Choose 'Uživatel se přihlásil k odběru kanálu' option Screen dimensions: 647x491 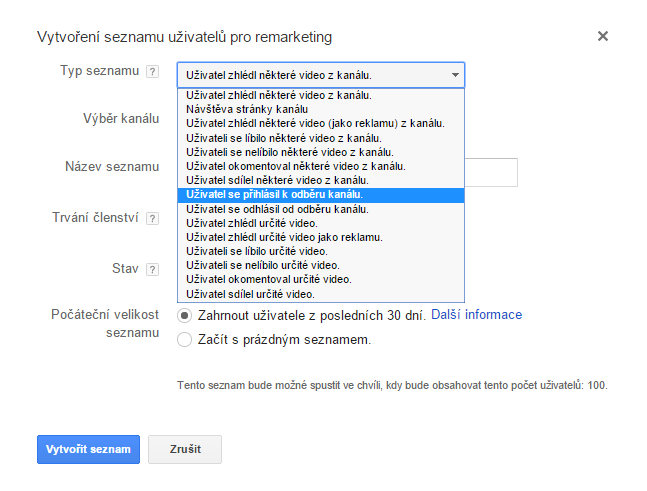321,195
